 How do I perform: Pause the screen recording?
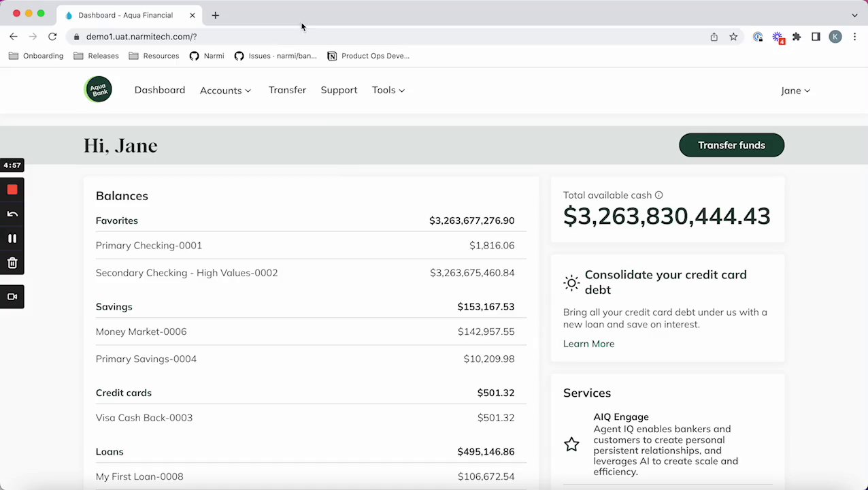click(12, 239)
